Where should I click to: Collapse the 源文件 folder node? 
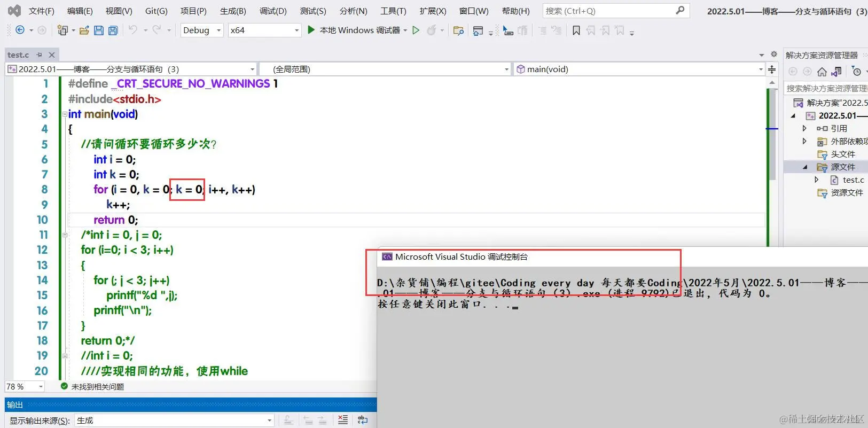(x=804, y=167)
